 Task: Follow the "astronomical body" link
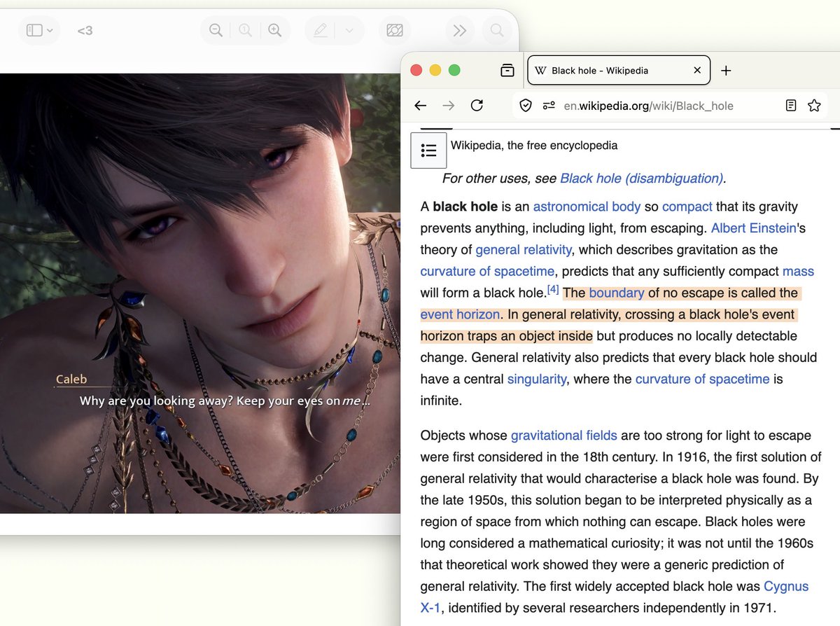click(x=587, y=207)
